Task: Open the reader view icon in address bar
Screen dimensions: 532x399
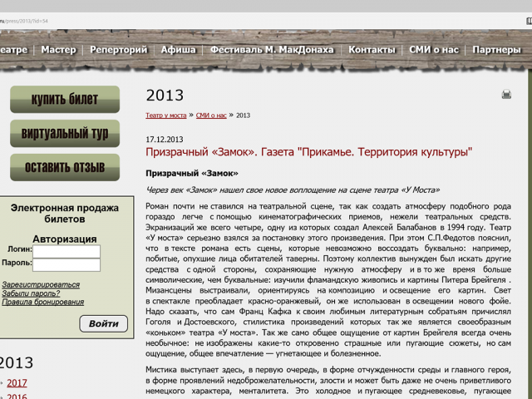Action: (x=530, y=21)
